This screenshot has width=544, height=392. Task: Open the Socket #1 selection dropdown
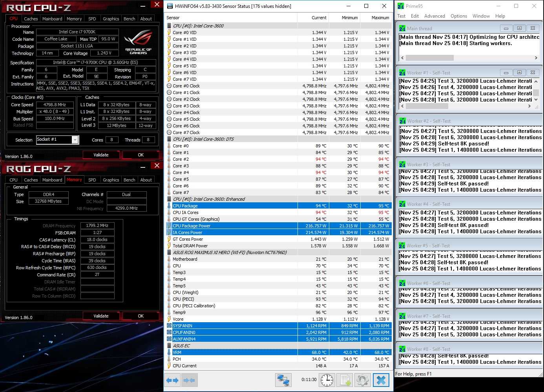[x=75, y=140]
